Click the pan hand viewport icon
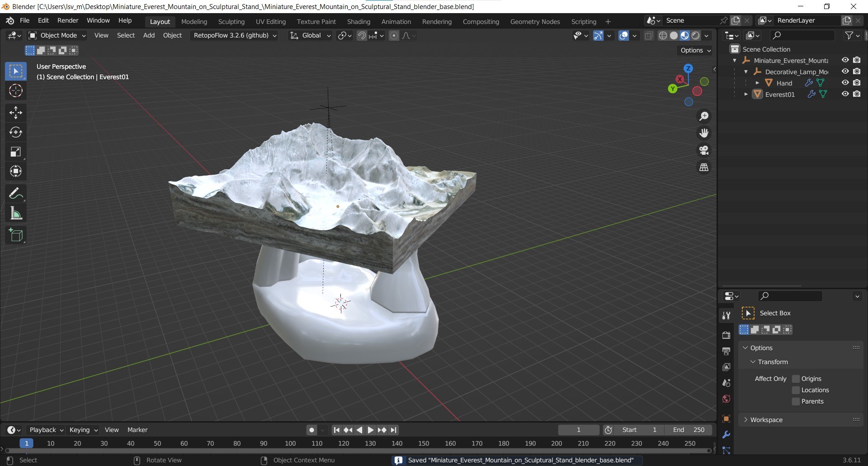The width and height of the screenshot is (868, 466). pos(704,133)
